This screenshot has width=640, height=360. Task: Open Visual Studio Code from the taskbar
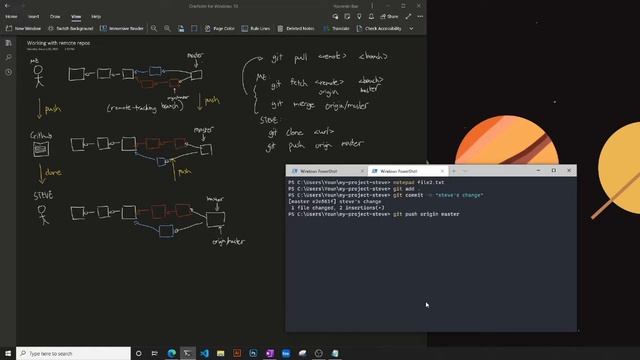tap(204, 353)
